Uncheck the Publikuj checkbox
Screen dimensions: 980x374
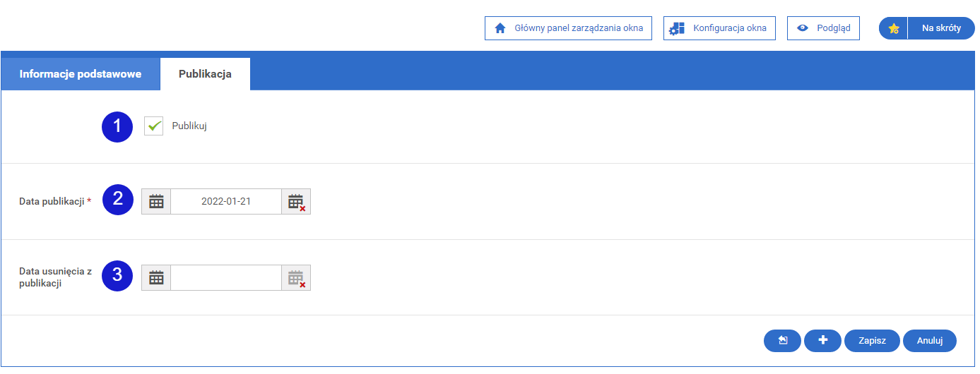point(154,126)
